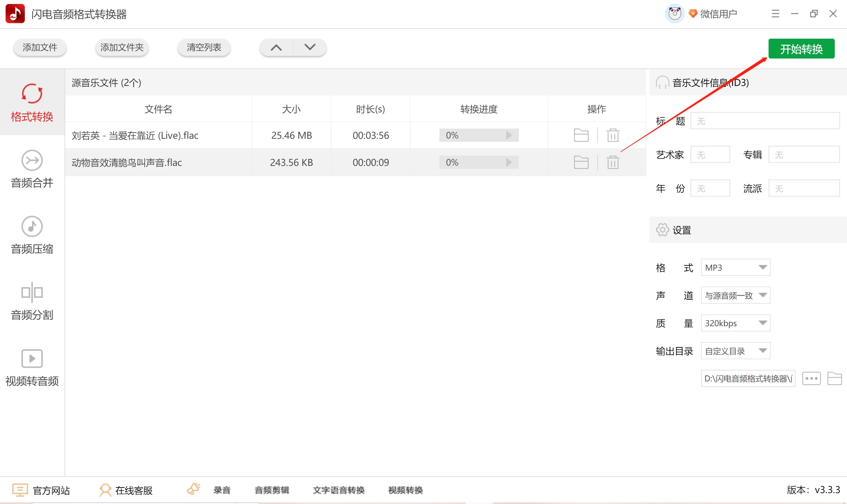This screenshot has height=504, width=847.
Task: Click the 音频压缩 (Audio Compress) icon
Action: coord(32,234)
